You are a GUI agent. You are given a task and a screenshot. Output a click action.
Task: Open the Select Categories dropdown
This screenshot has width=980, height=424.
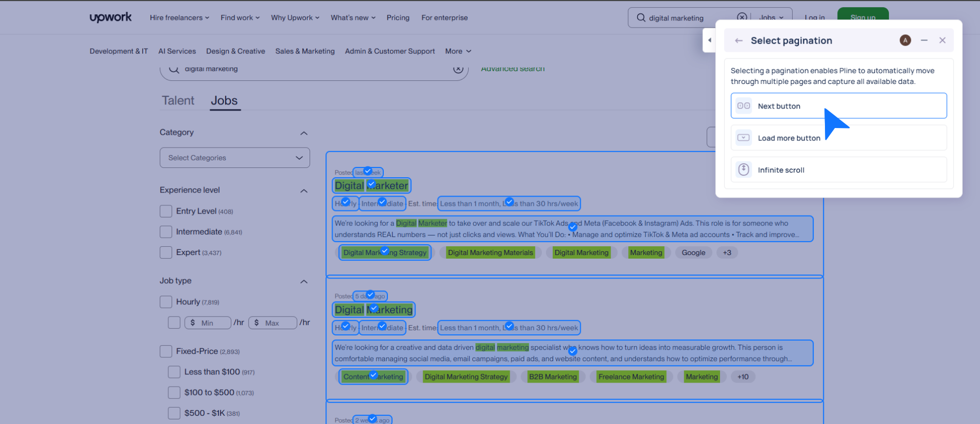tap(235, 158)
